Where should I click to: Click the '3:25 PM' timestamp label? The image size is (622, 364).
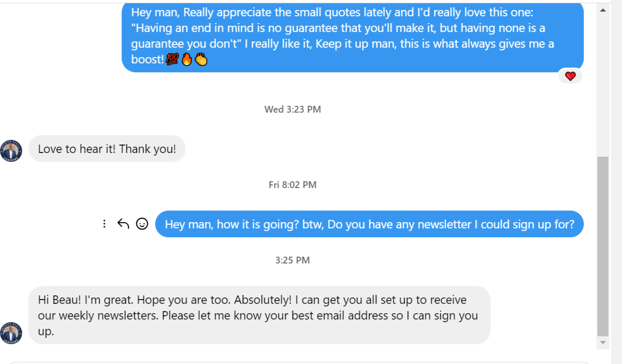pyautogui.click(x=292, y=260)
